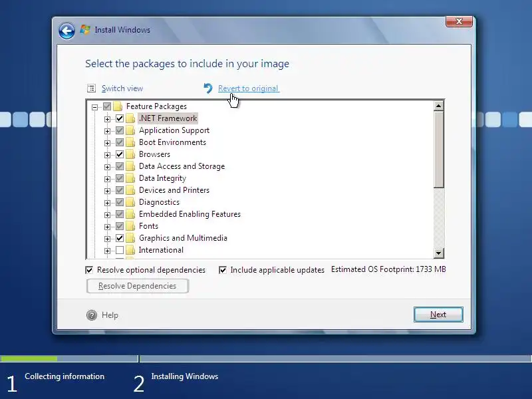Screen dimensions: 532x399
Task: Expand the International node
Action: 107,251
